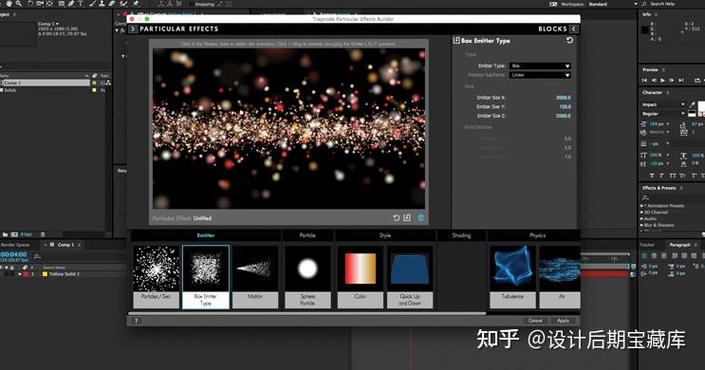Click the horizontal scrollbar under blocks

307,313
